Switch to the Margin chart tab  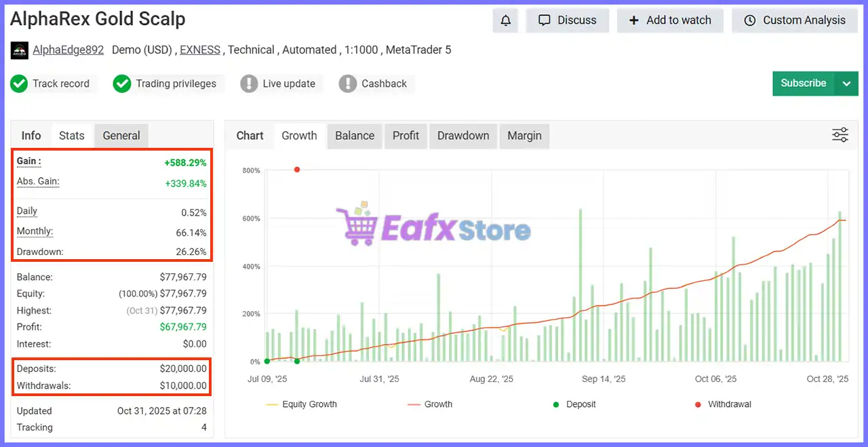pos(525,136)
